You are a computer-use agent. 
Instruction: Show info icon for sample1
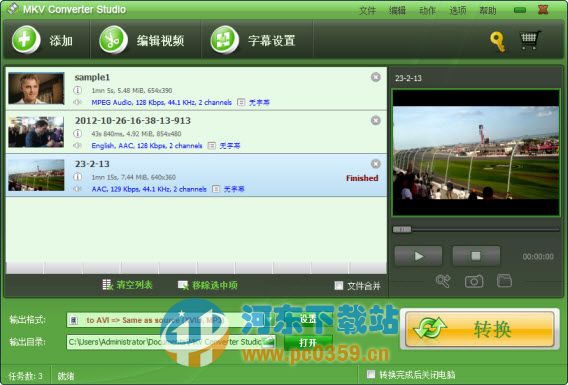point(78,90)
